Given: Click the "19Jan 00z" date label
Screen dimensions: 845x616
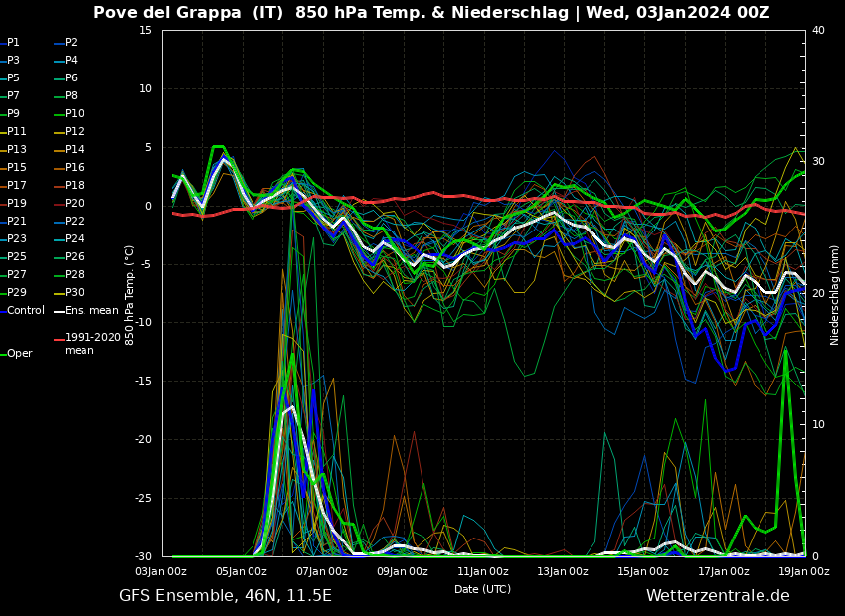Looking at the screenshot, I should 804,572.
